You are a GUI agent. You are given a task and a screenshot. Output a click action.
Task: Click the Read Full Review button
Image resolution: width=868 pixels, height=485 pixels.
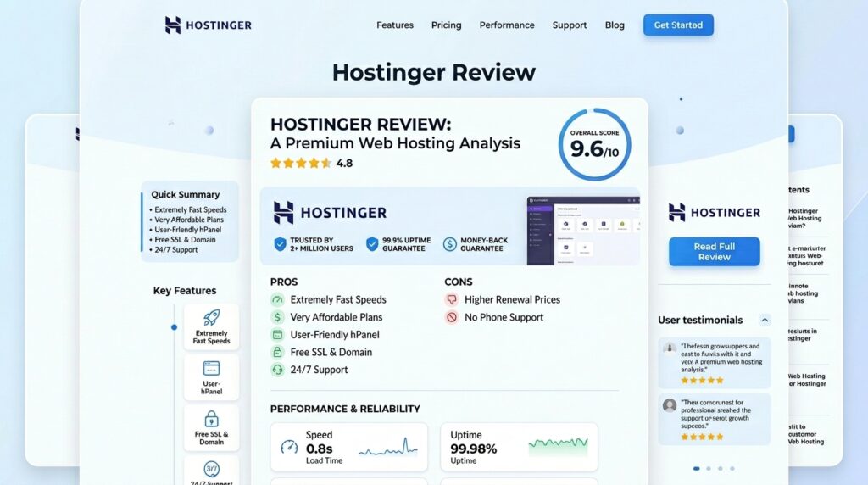(x=714, y=251)
